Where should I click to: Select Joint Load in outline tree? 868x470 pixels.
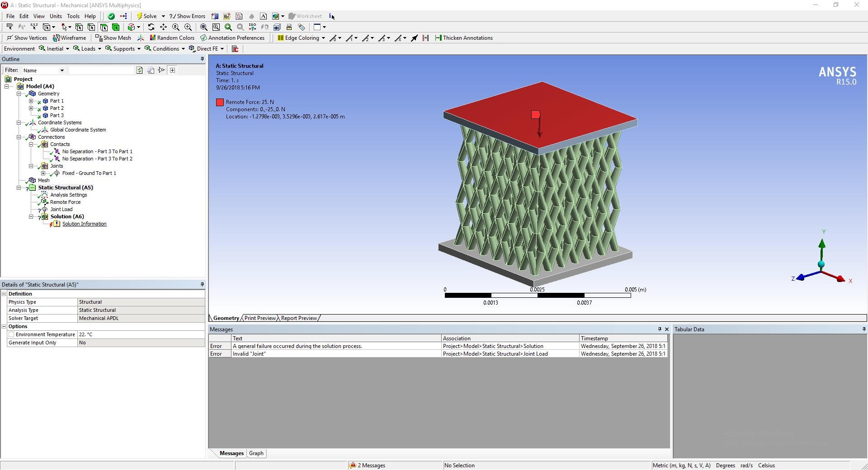click(x=61, y=209)
